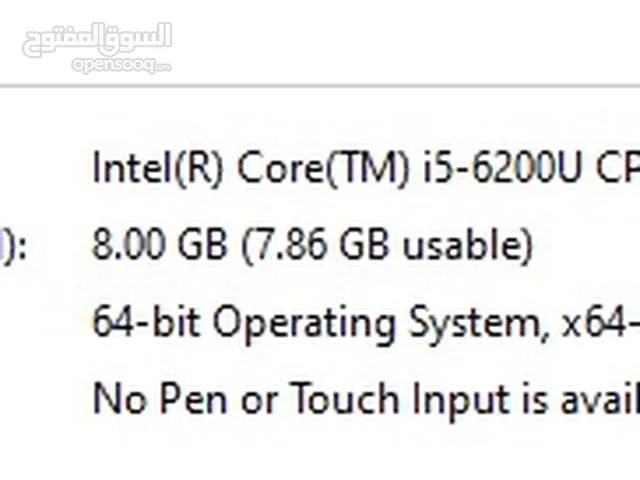Click the word bit in 64-bit line
This screenshot has height=480, width=640.
(x=176, y=322)
